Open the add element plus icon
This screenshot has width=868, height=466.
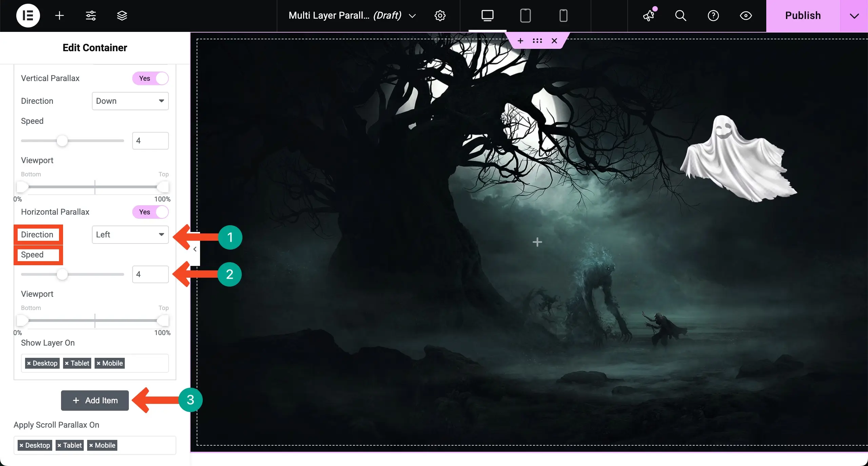59,16
